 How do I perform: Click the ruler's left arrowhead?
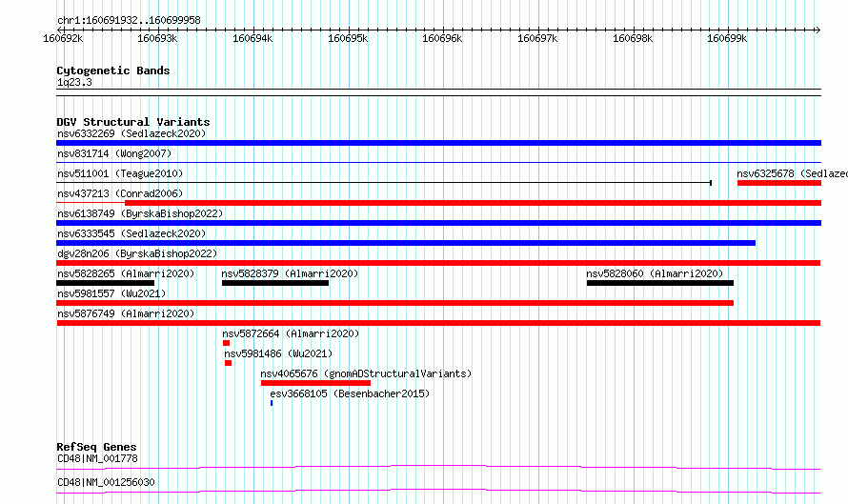tap(59, 30)
